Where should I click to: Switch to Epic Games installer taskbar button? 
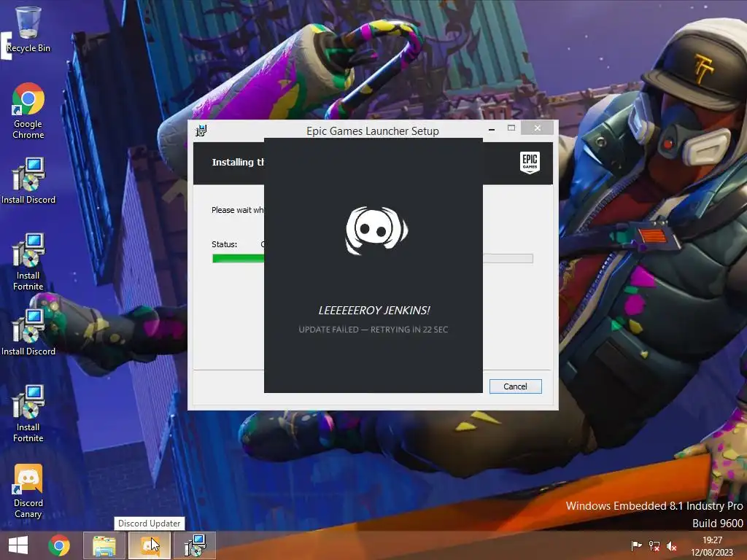[x=195, y=545]
